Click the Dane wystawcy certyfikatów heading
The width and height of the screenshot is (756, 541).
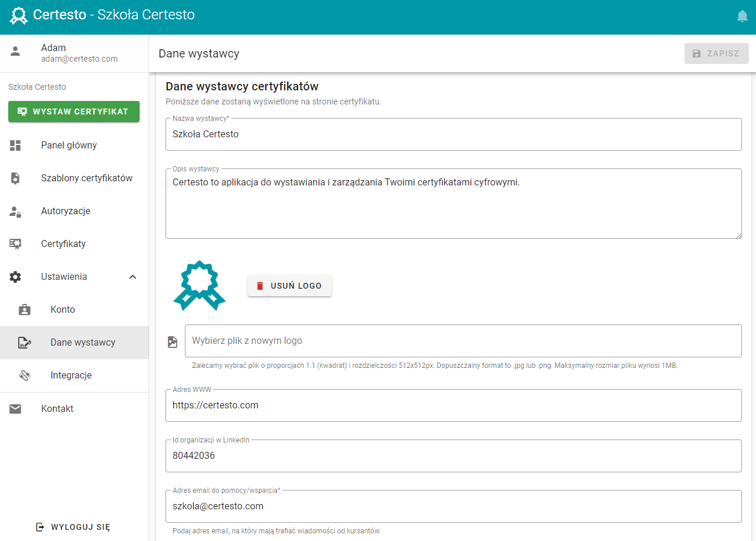(x=242, y=86)
